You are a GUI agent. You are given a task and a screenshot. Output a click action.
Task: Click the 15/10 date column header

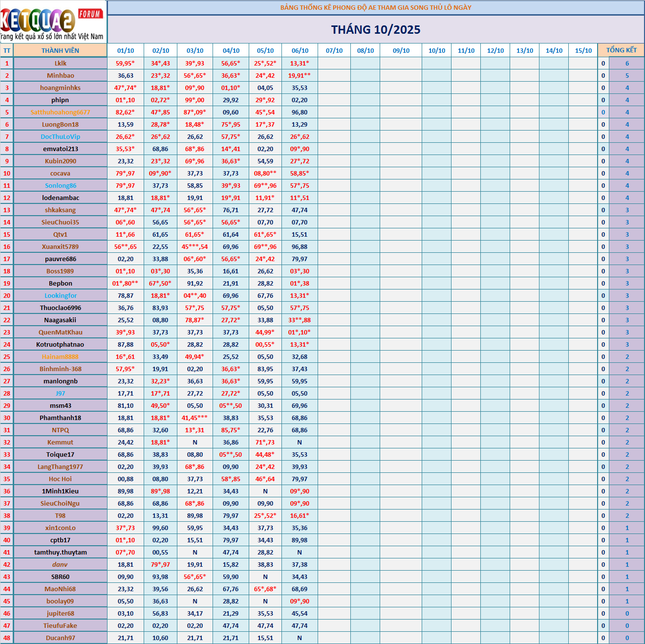click(583, 50)
